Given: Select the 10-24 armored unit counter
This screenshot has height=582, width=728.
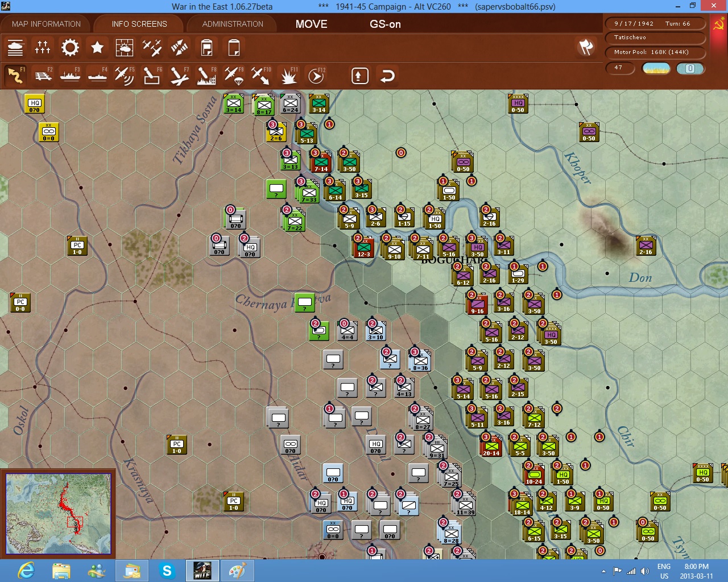Looking at the screenshot, I should [533, 474].
